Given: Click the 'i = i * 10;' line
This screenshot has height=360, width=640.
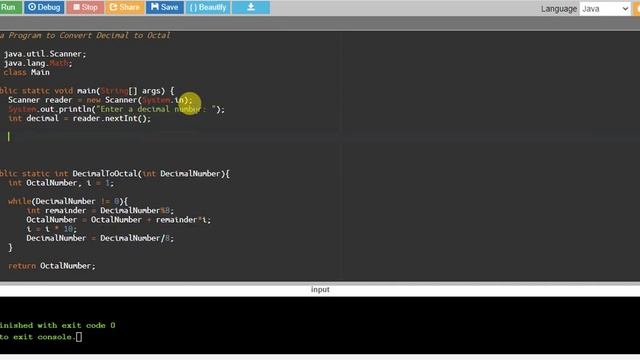Looking at the screenshot, I should [51, 229].
